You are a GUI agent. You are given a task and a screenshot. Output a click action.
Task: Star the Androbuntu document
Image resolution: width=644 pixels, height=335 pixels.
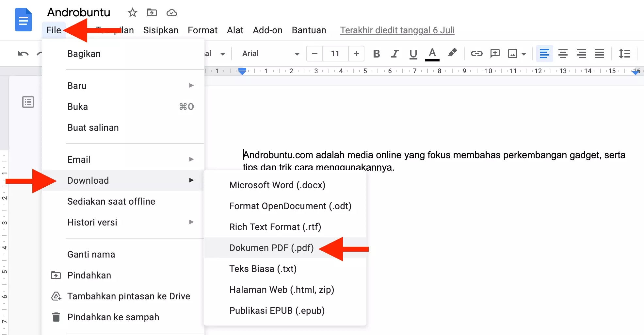click(132, 13)
